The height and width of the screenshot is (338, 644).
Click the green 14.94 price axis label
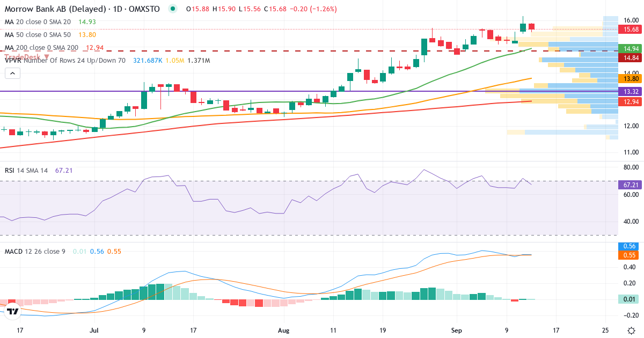pyautogui.click(x=629, y=48)
